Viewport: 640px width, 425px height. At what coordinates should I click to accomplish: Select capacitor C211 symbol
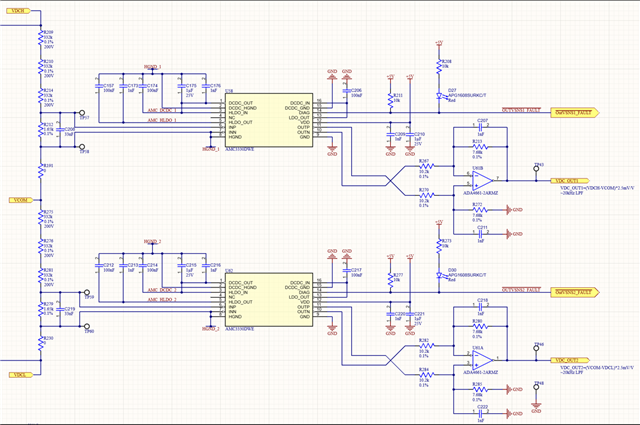[480, 234]
